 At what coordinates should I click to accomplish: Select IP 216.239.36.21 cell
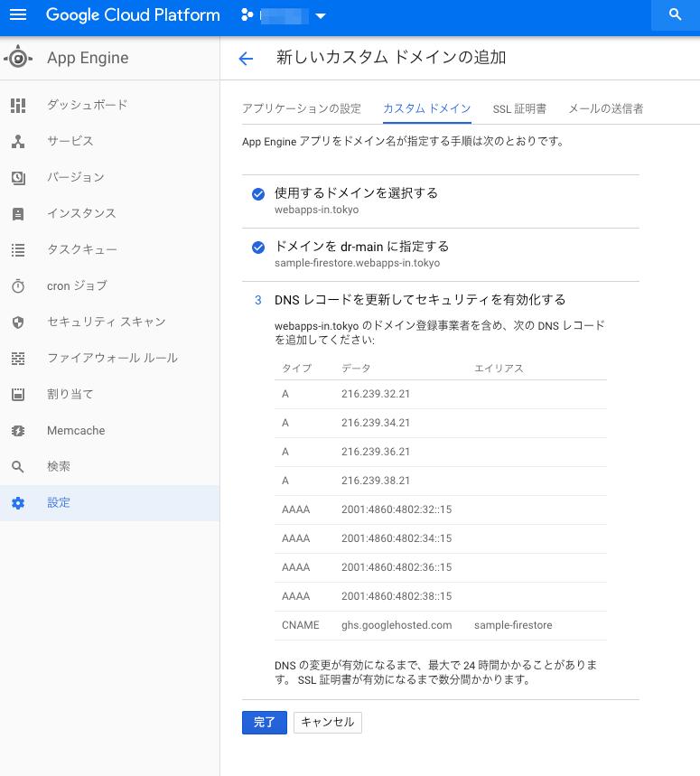tap(376, 452)
